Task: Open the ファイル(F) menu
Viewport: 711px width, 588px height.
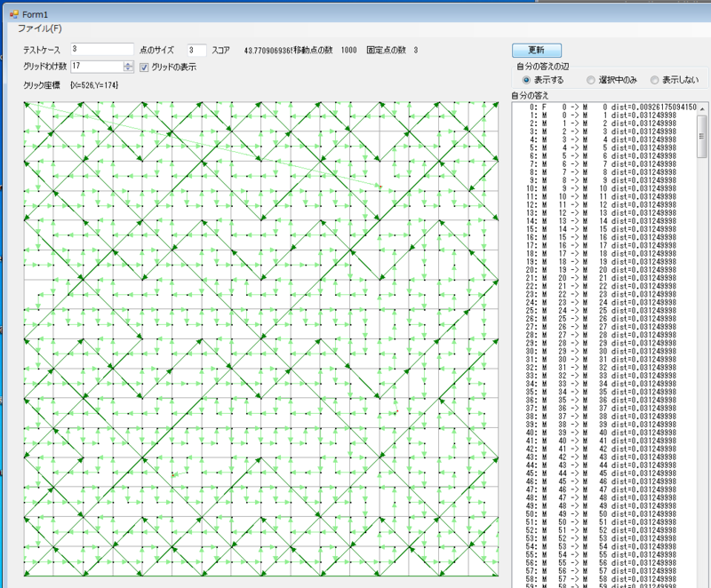Action: click(39, 28)
